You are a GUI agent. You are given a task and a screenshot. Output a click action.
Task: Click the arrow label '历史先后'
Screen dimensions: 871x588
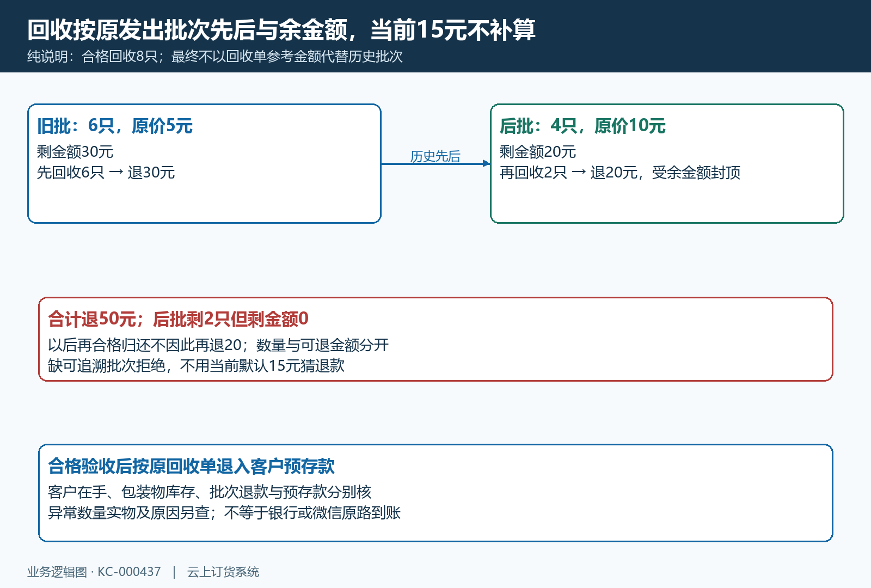435,156
